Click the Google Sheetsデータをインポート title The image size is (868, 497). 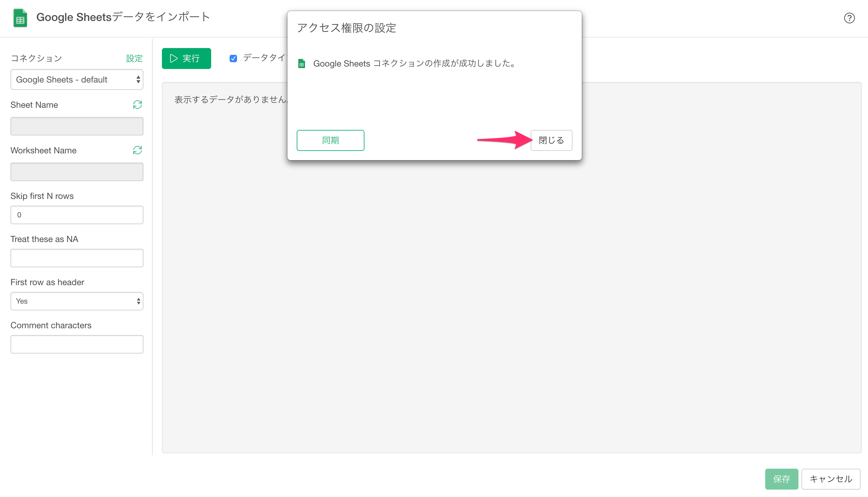point(123,17)
